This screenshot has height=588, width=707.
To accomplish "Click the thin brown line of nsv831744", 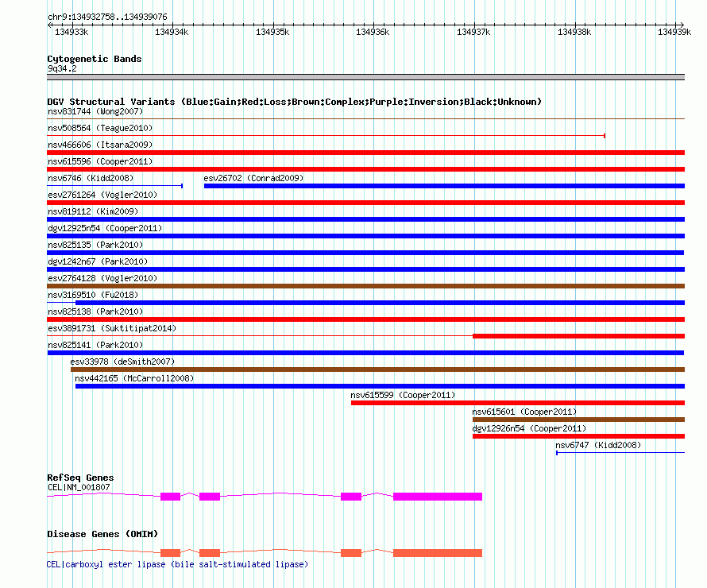I will [365, 118].
